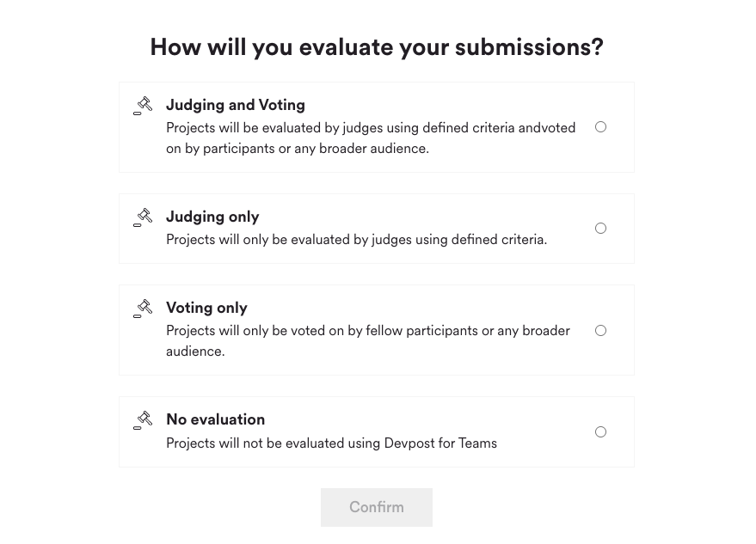Click the No evaluation heading text
Viewport: 756px width, 544px height.
pos(216,419)
